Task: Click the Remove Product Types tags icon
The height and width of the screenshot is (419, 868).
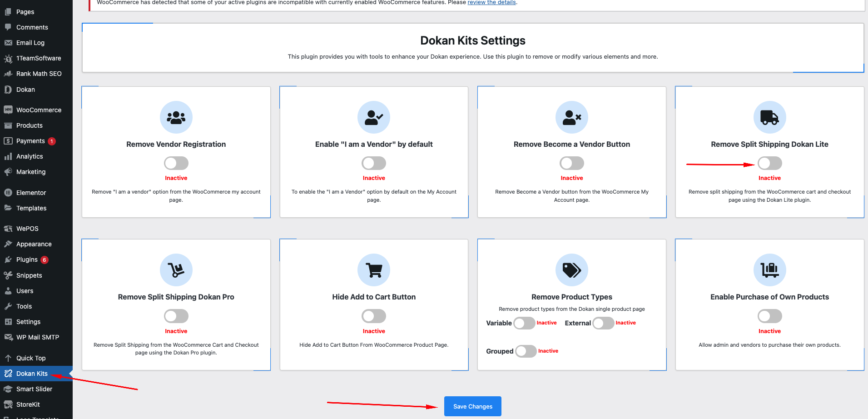Action: click(572, 270)
